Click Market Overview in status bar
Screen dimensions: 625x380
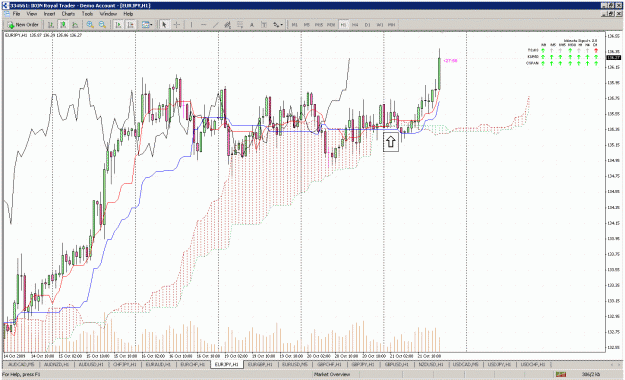point(332,374)
